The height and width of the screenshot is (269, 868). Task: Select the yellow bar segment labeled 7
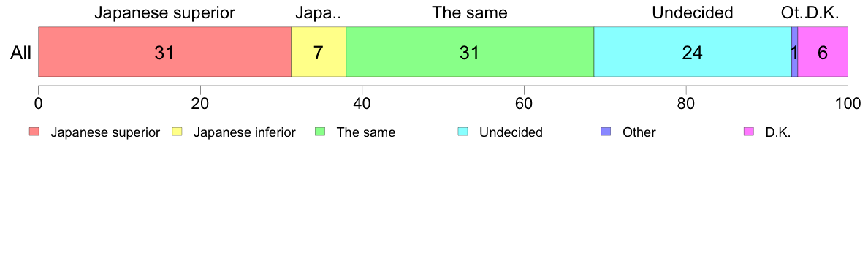click(319, 51)
